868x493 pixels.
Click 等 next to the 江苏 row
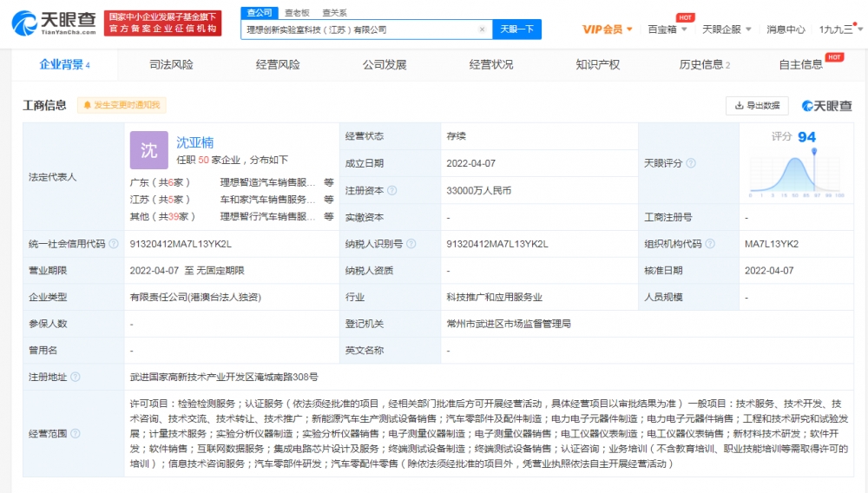(329, 199)
